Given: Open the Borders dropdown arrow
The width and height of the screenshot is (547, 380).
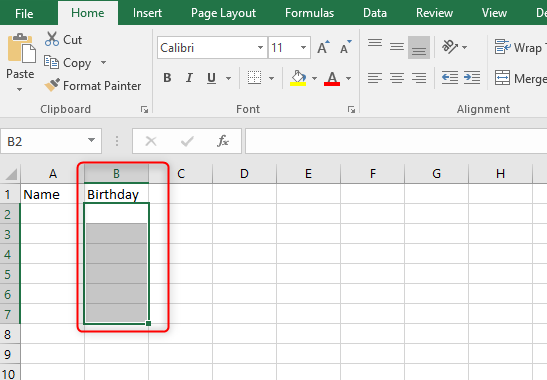Looking at the screenshot, I should tap(271, 78).
